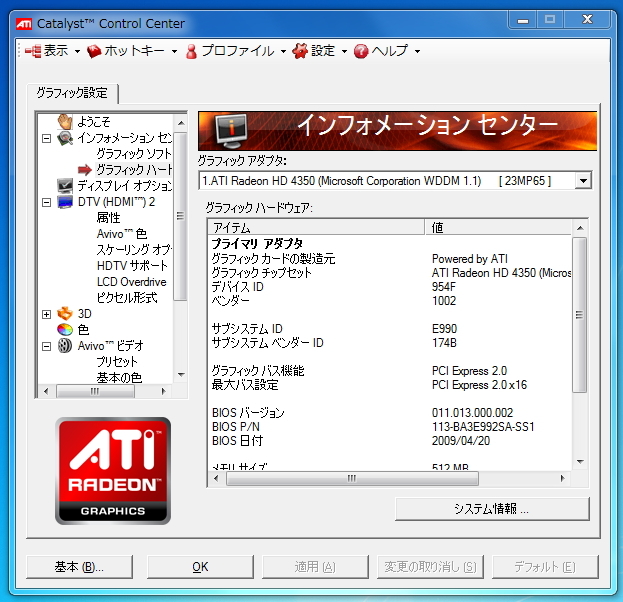Click tree panel scroll up arrow
This screenshot has width=623, height=602.
click(181, 123)
